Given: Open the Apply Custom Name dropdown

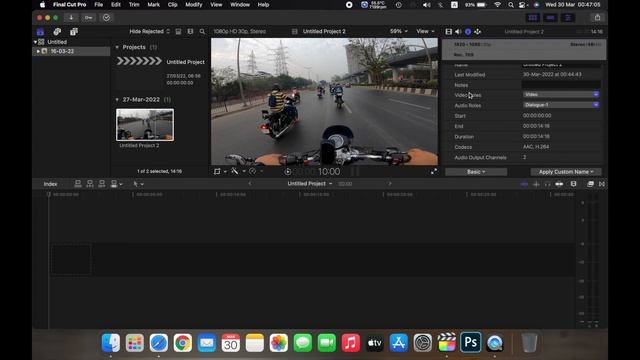Looking at the screenshot, I should click(x=566, y=172).
